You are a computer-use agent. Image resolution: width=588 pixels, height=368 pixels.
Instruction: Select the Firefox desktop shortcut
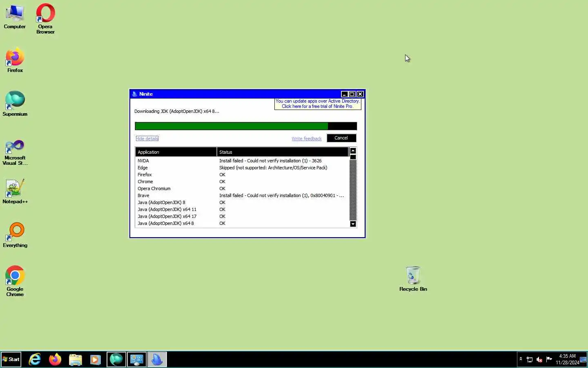tap(15, 60)
